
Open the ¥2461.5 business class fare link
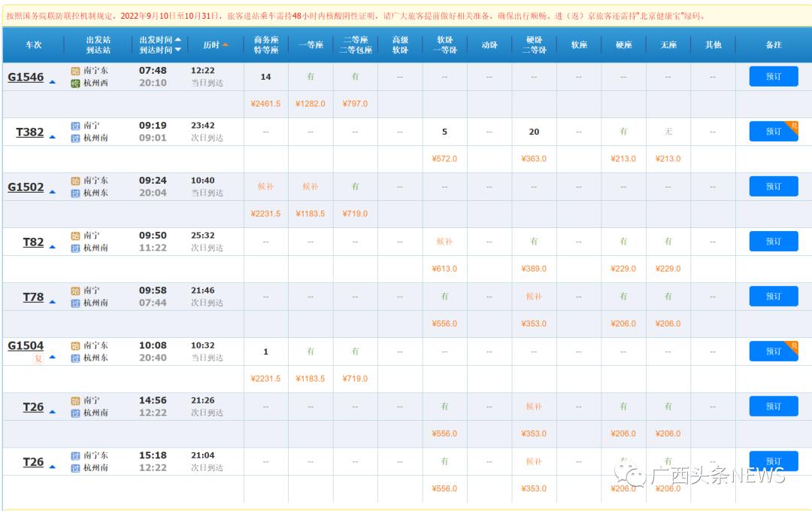264,103
